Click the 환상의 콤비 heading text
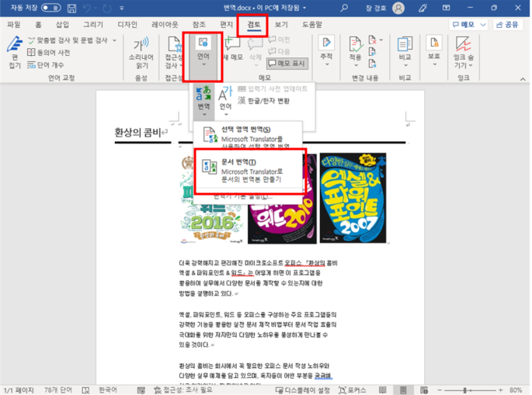The height and width of the screenshot is (395, 532). pyautogui.click(x=137, y=132)
